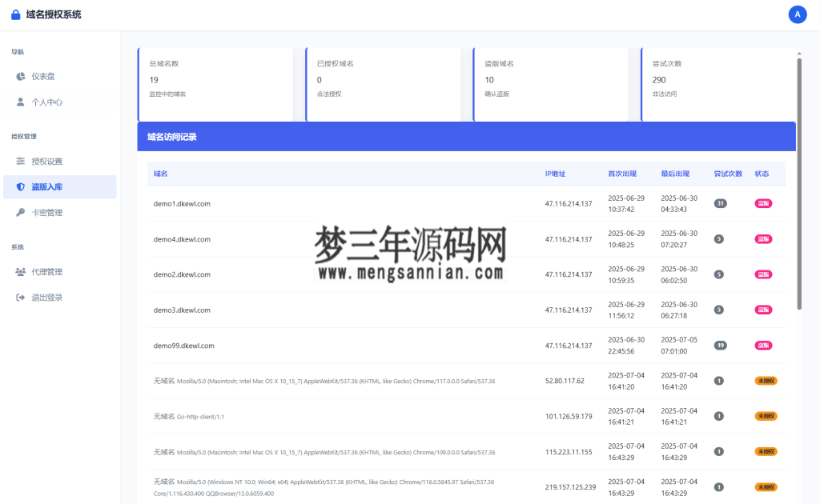Select the domain name demo99.dkewl.com

pos(183,346)
